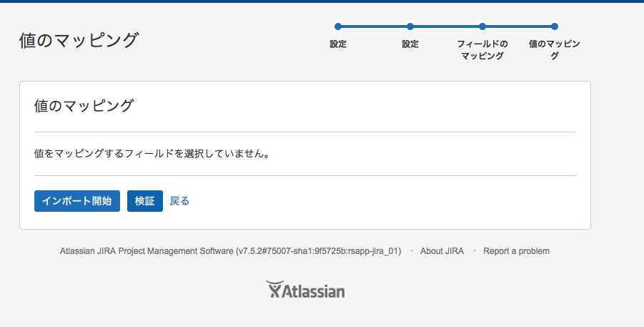Viewport: 644px width, 327px height.
Task: Click the JIRA version text in footer
Action: pos(230,251)
